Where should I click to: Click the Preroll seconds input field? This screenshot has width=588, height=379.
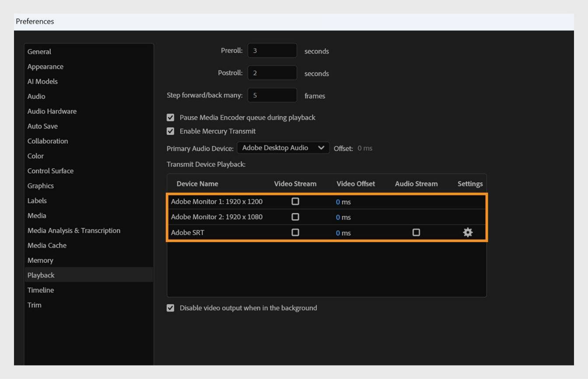272,50
